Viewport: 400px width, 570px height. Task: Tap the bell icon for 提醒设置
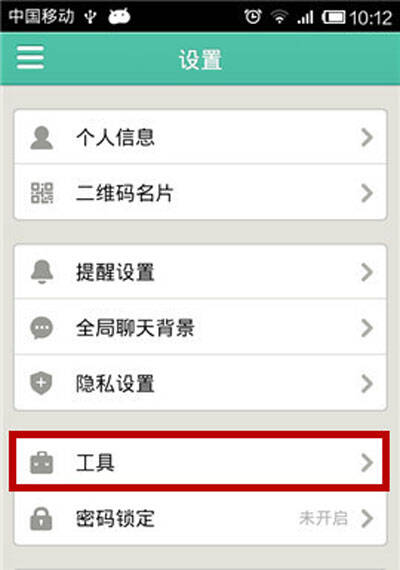tap(42, 272)
